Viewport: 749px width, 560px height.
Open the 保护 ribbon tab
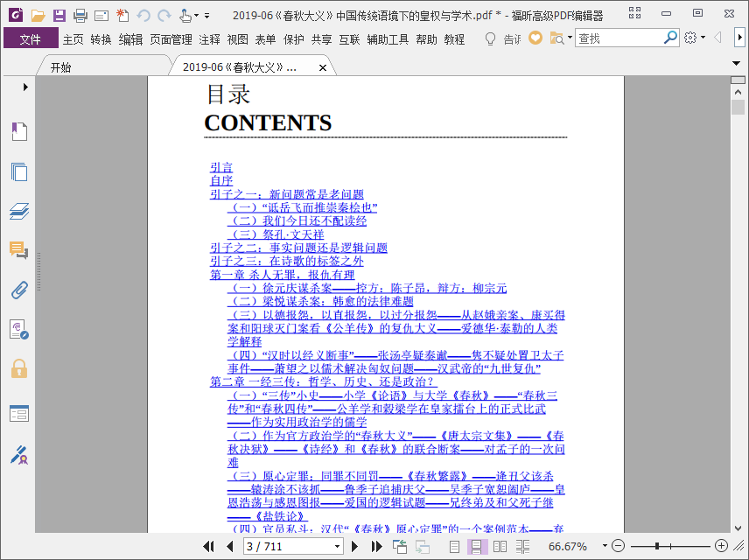coord(293,39)
